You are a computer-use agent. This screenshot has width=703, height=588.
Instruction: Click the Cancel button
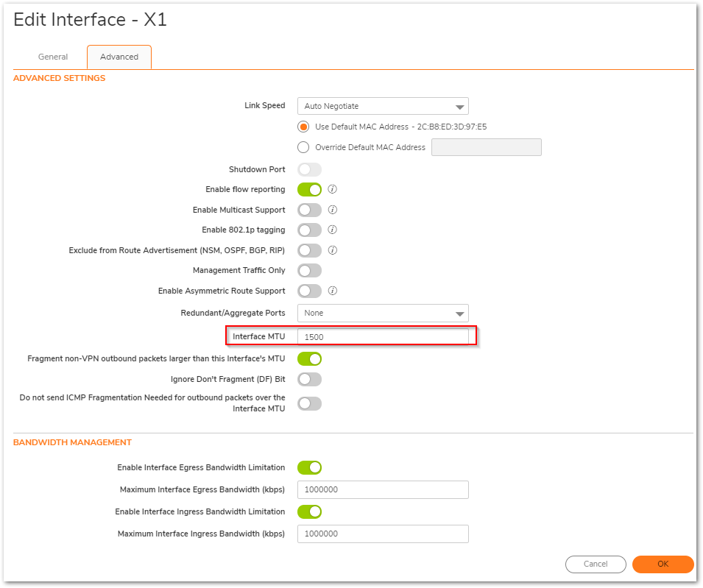[x=596, y=564]
